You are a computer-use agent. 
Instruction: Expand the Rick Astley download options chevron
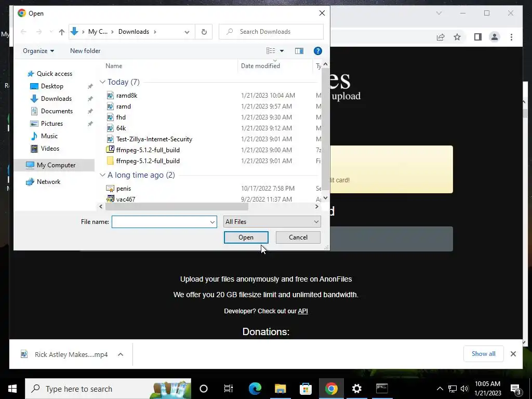click(x=121, y=354)
